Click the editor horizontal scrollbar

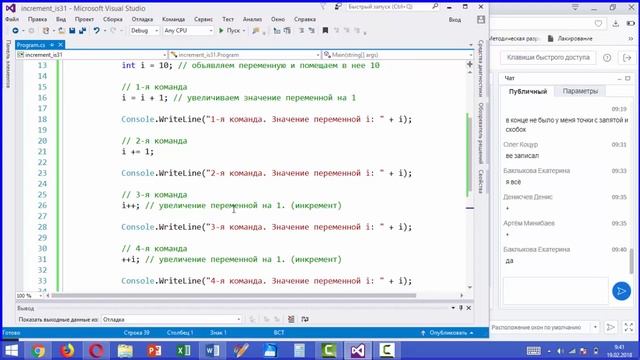click(x=234, y=295)
